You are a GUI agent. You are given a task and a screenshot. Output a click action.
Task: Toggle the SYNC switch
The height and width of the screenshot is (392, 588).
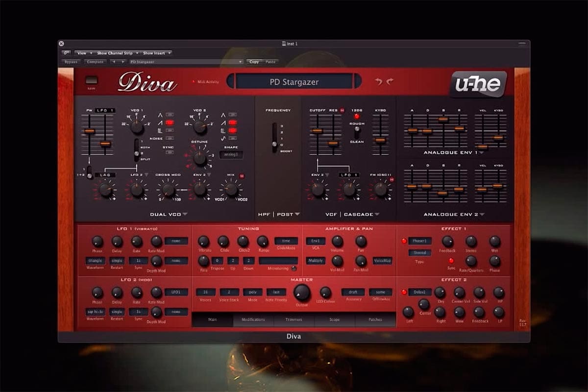(x=170, y=152)
